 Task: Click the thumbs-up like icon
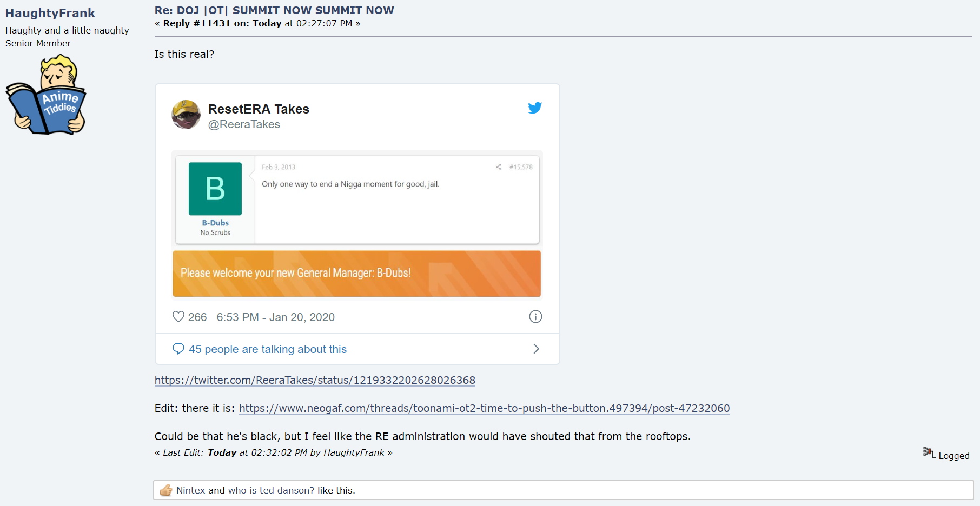[166, 490]
